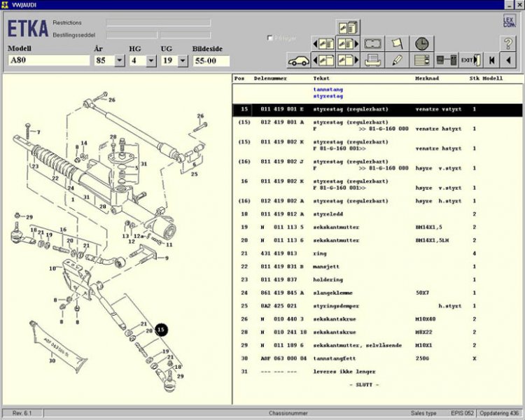The height and width of the screenshot is (420, 525).
Task: Click the pencil edit icon
Action: click(397, 60)
